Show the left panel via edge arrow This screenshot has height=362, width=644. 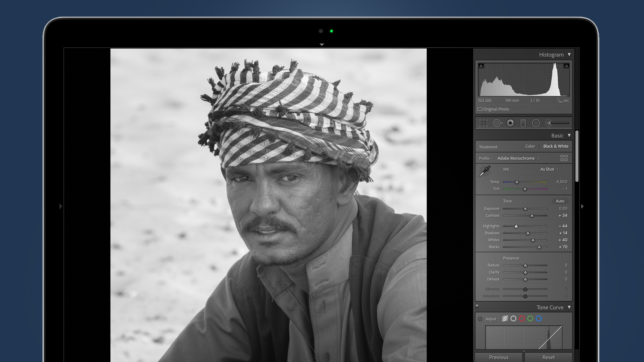click(61, 206)
